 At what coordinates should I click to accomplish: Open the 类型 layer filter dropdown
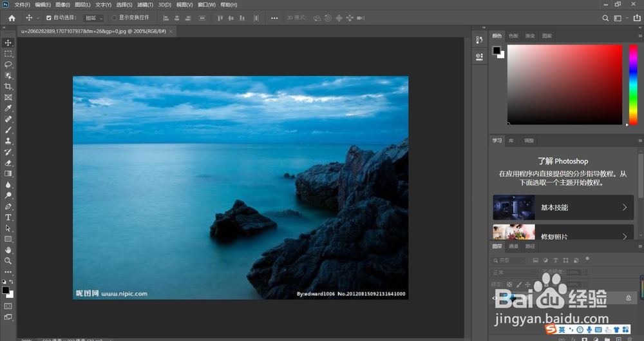point(508,260)
